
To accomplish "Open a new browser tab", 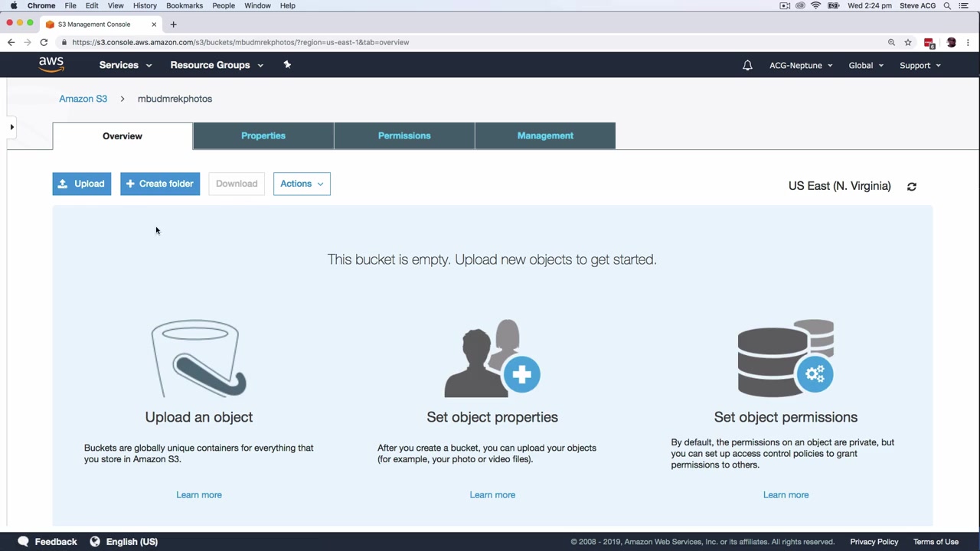I will click(173, 24).
